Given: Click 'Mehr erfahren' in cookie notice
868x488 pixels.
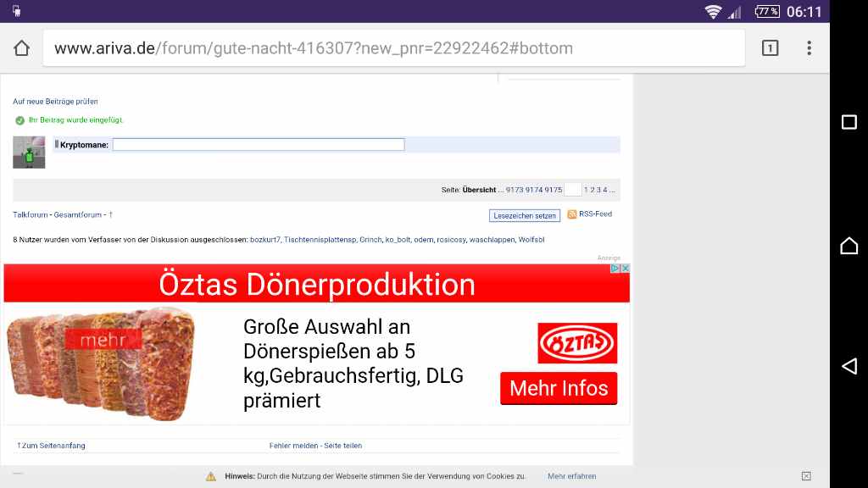Looking at the screenshot, I should (x=572, y=476).
